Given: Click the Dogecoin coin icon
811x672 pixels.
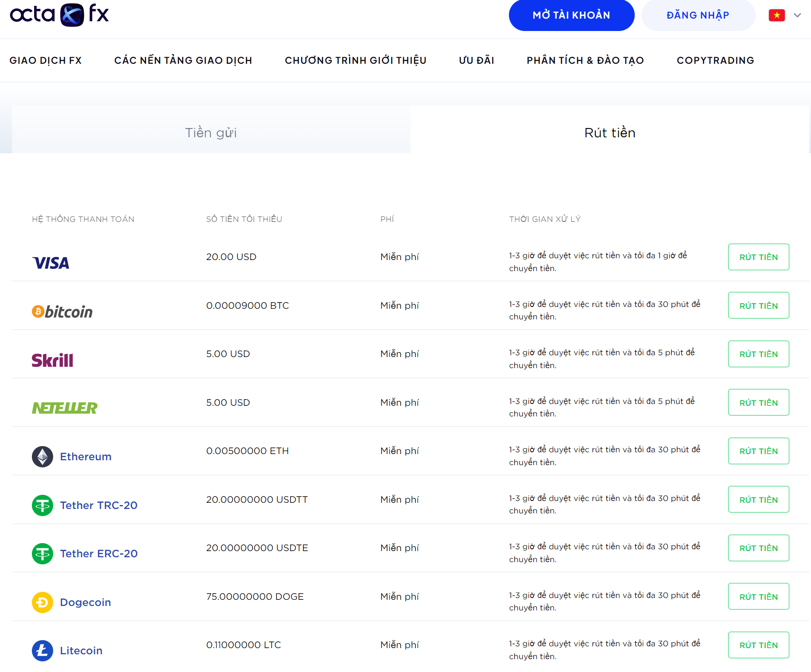Looking at the screenshot, I should tap(43, 602).
